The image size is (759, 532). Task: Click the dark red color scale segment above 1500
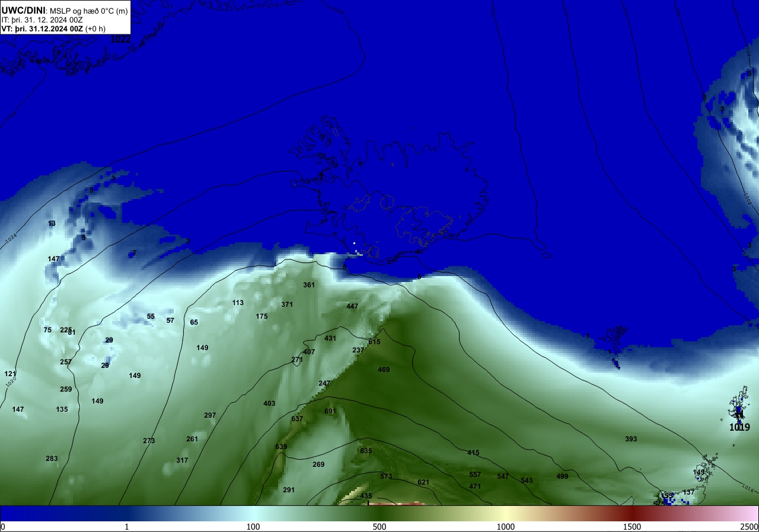(632, 513)
